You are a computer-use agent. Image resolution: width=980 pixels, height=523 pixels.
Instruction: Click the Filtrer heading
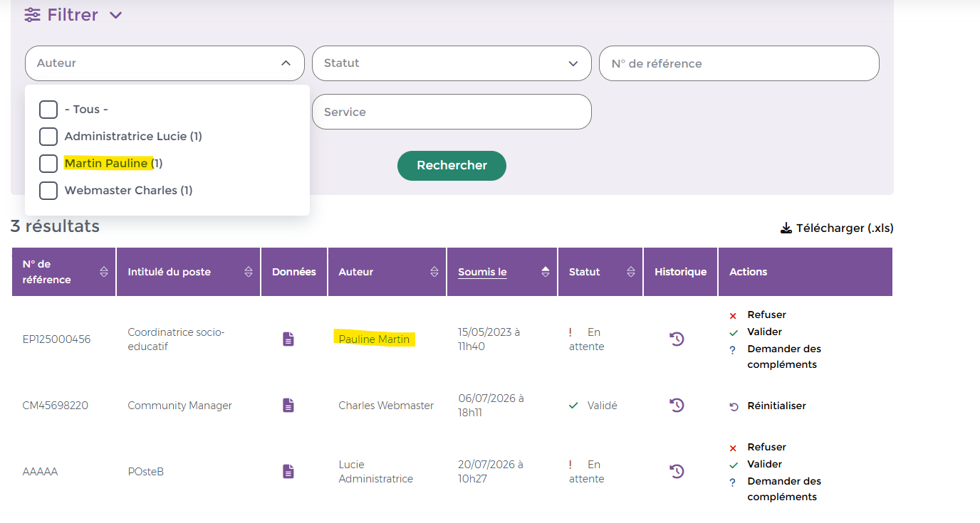pyautogui.click(x=73, y=14)
